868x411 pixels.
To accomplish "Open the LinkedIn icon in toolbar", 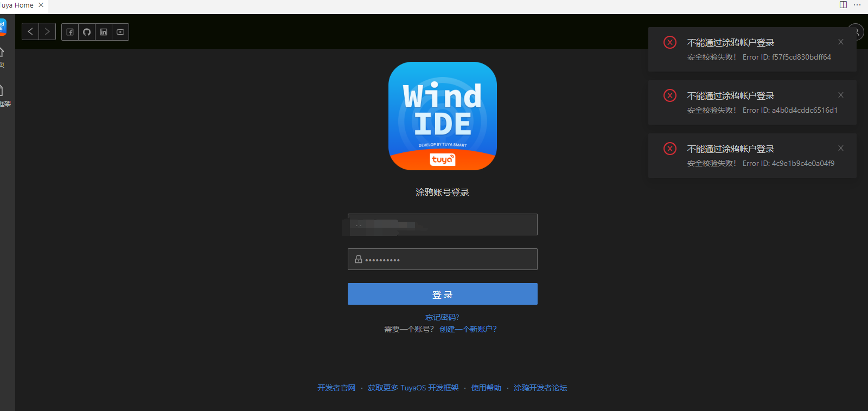I will click(104, 32).
